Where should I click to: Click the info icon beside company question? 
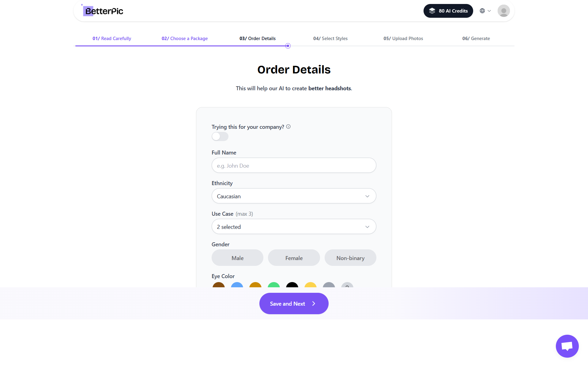[288, 127]
